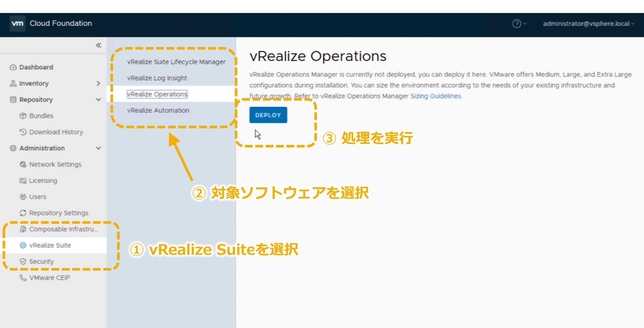Select vRealize Log Insight tab
Screen dimensions: 644x328
pyautogui.click(x=157, y=78)
